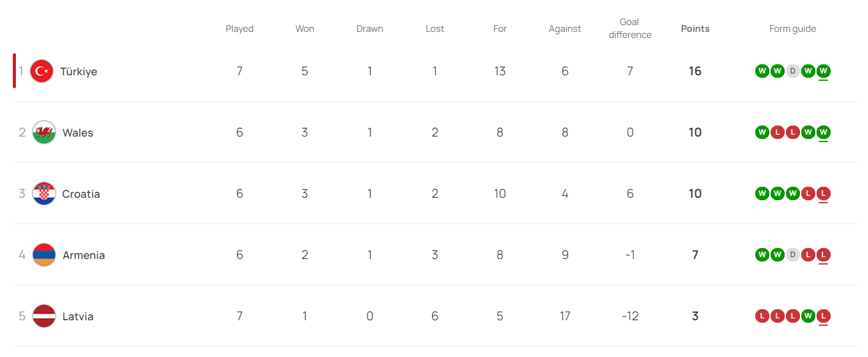868x357 pixels.
Task: Click Armenia's grey draw form badge
Action: pyautogui.click(x=793, y=255)
